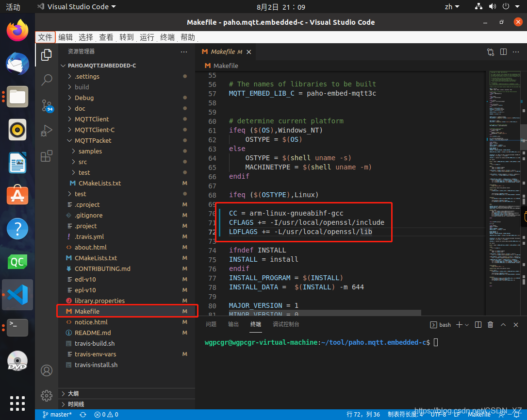
Task: Open the Run and Debug view
Action: click(46, 130)
